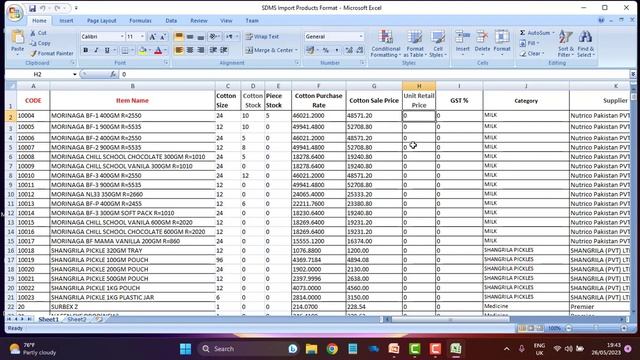Open Windows Start menu
Image resolution: width=640 pixels, height=360 pixels.
pyautogui.click(x=185, y=349)
